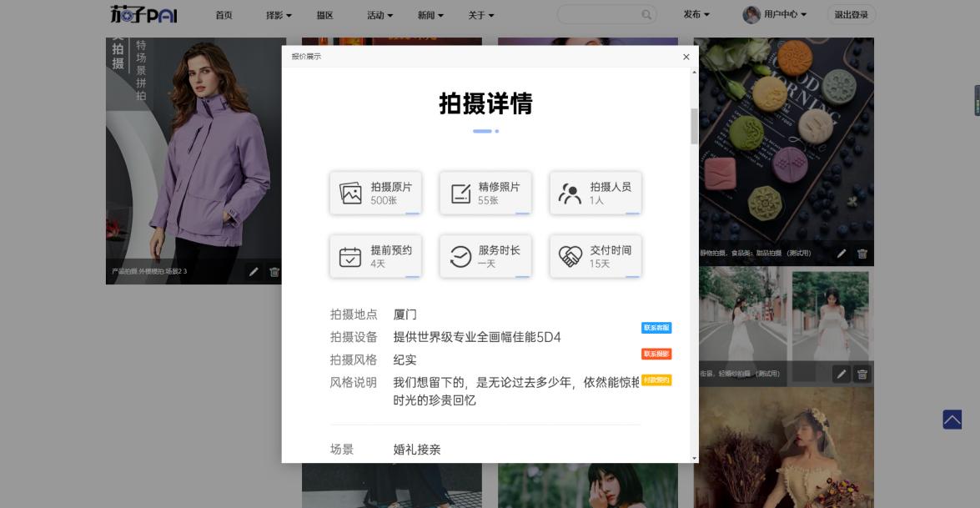980x508 pixels.
Task: Expand the 择影 dropdown menu
Action: (279, 15)
